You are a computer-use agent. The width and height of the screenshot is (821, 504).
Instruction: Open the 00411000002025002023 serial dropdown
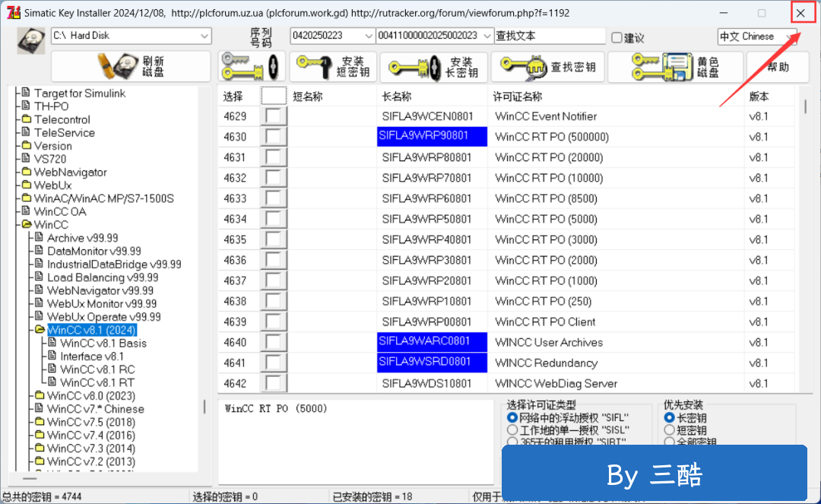point(487,36)
